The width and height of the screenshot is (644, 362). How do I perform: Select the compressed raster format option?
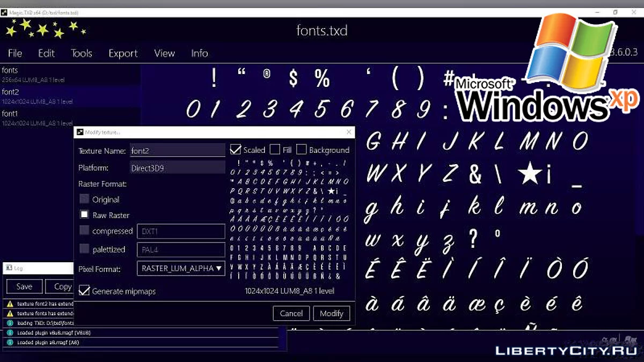pos(84,231)
